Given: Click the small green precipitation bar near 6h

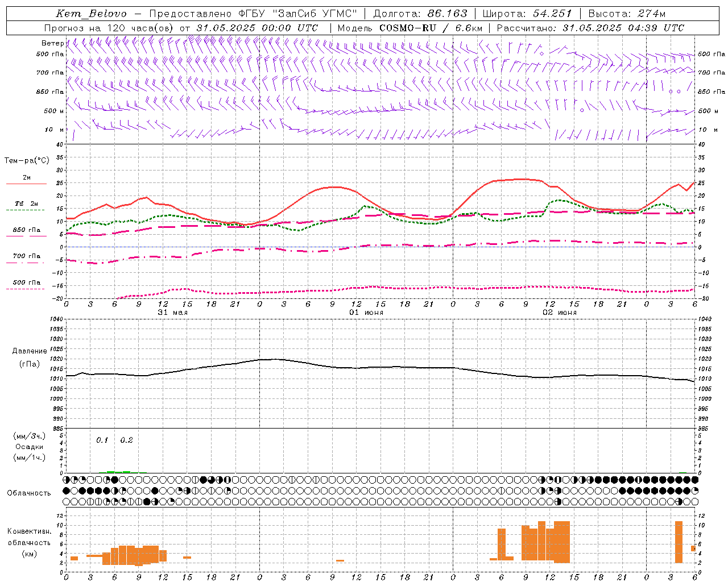Looking at the screenshot, I should (118, 472).
